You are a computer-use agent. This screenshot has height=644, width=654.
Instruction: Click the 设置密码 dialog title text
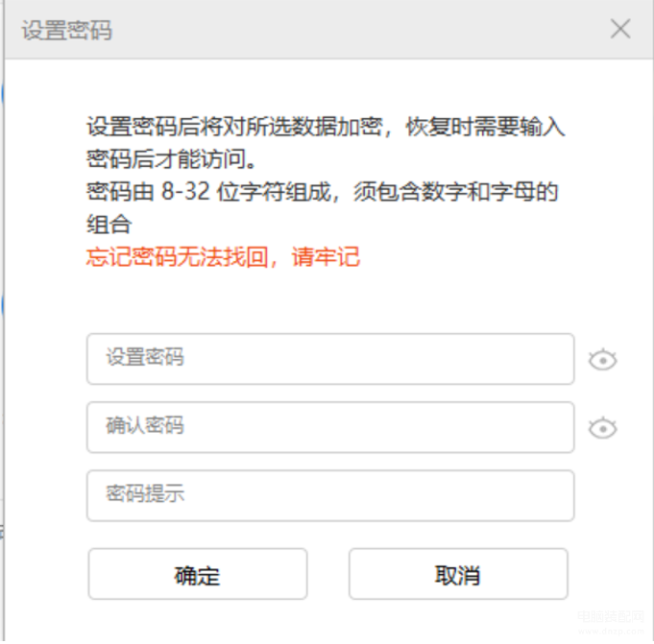coord(67,31)
